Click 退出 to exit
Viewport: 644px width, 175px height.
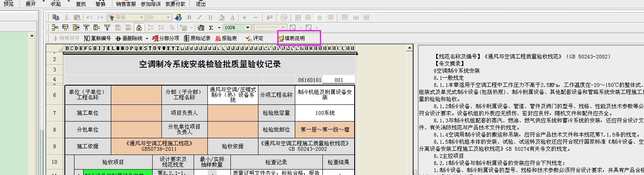pos(201,4)
